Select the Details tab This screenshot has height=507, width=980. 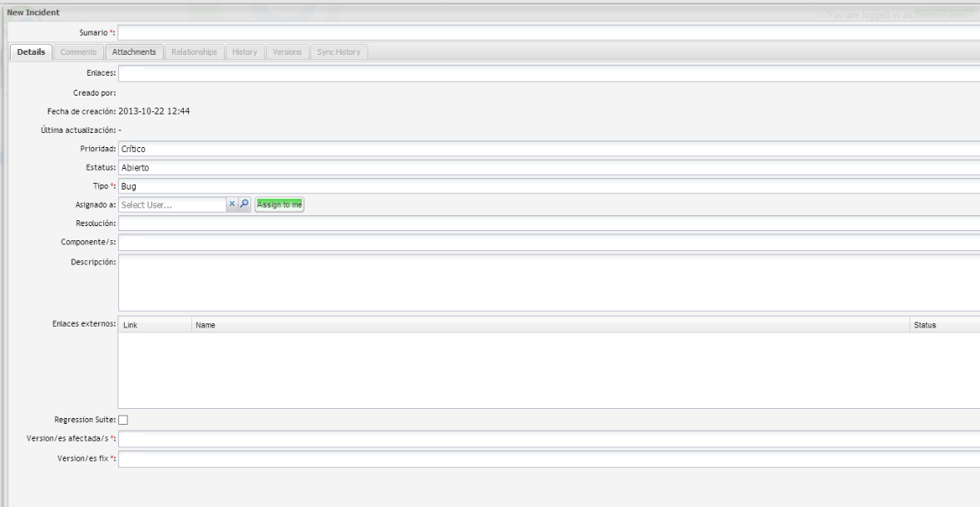[30, 52]
